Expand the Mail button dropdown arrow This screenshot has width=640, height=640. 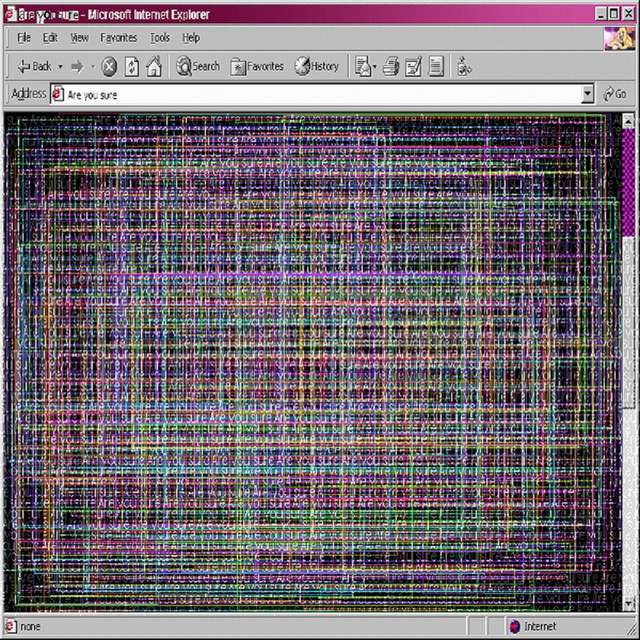(375, 66)
